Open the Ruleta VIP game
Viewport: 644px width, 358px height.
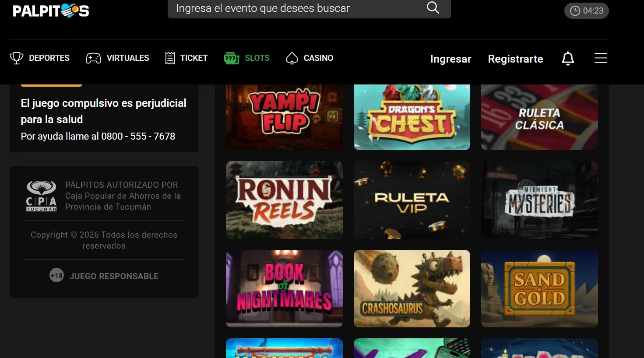(412, 200)
